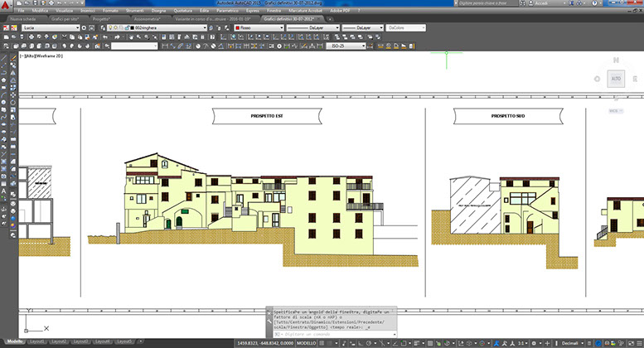
Task: Click the Multiline Text 'A' tool
Action: [x=4, y=192]
